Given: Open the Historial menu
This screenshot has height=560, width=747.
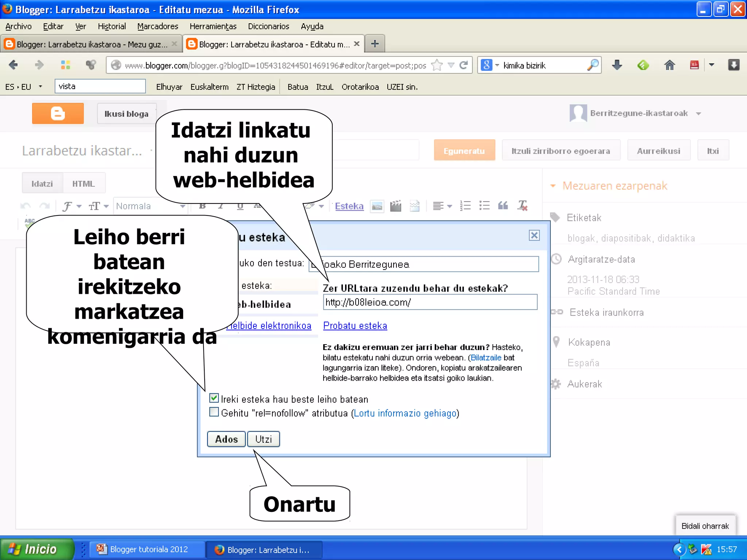Looking at the screenshot, I should 112,26.
